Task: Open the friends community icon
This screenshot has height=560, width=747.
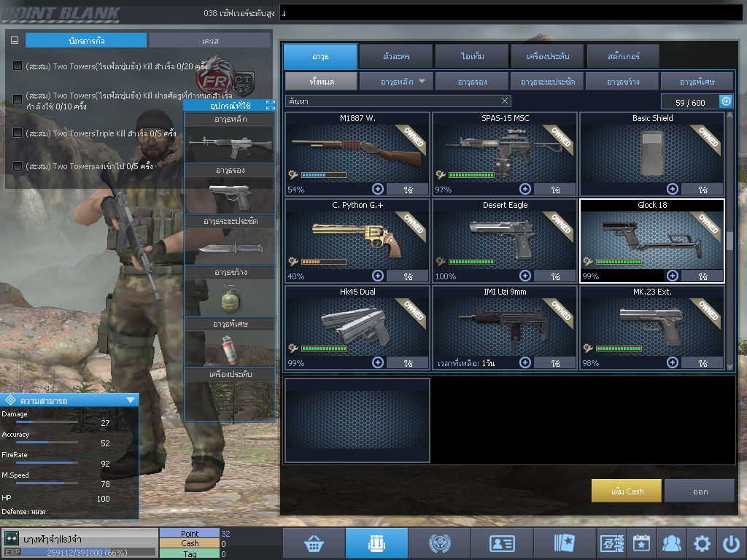Action: [672, 542]
